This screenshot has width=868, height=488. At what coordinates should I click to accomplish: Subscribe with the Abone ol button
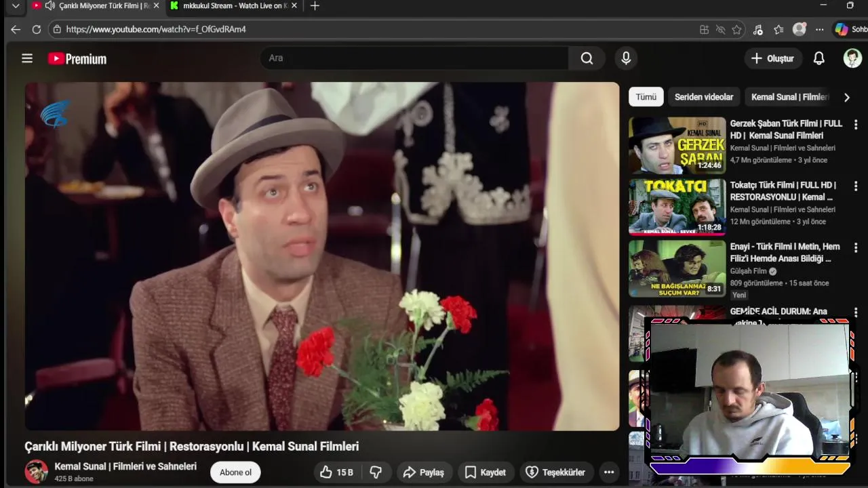click(235, 472)
